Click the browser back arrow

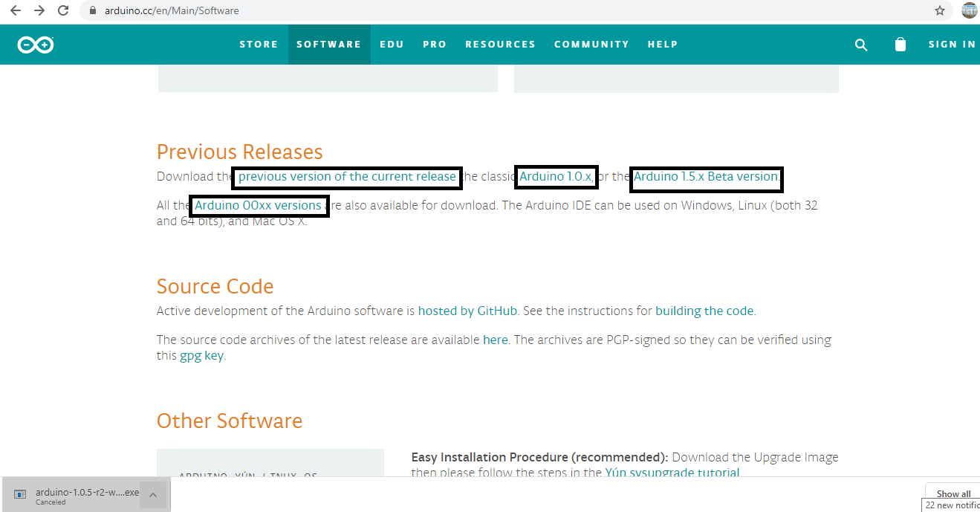pos(16,10)
